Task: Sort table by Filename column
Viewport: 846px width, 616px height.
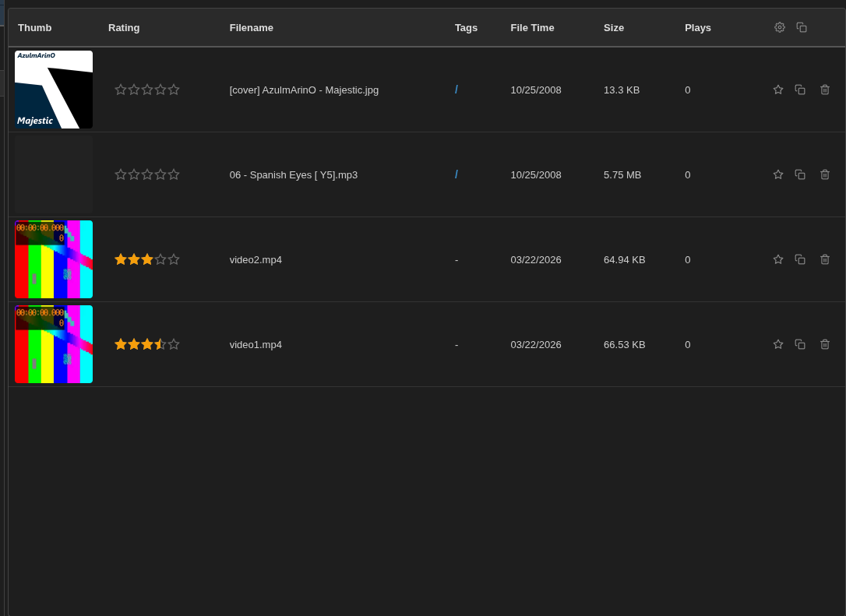Action: click(x=251, y=28)
